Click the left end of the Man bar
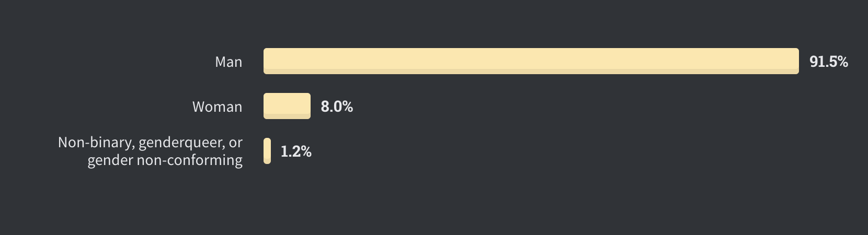 pos(267,61)
